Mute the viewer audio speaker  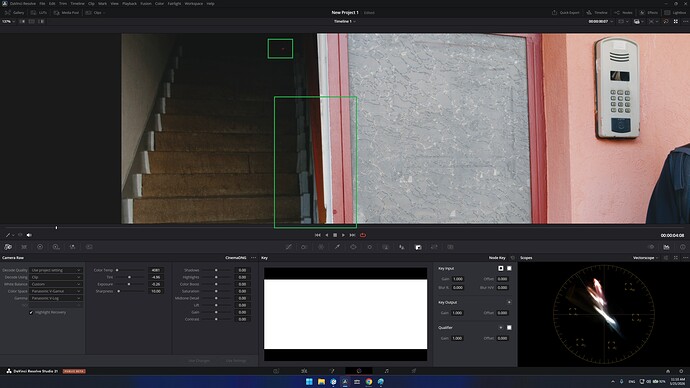click(29, 235)
